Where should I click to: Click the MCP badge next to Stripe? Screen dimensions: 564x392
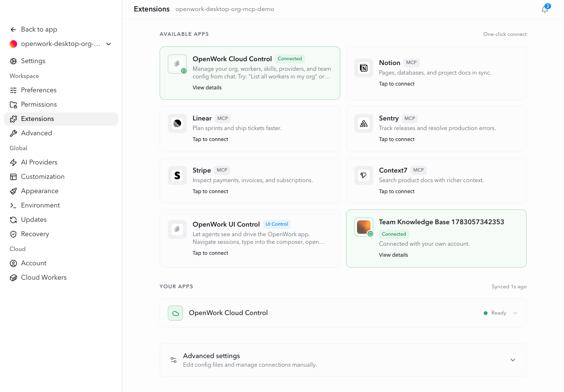pyautogui.click(x=222, y=171)
